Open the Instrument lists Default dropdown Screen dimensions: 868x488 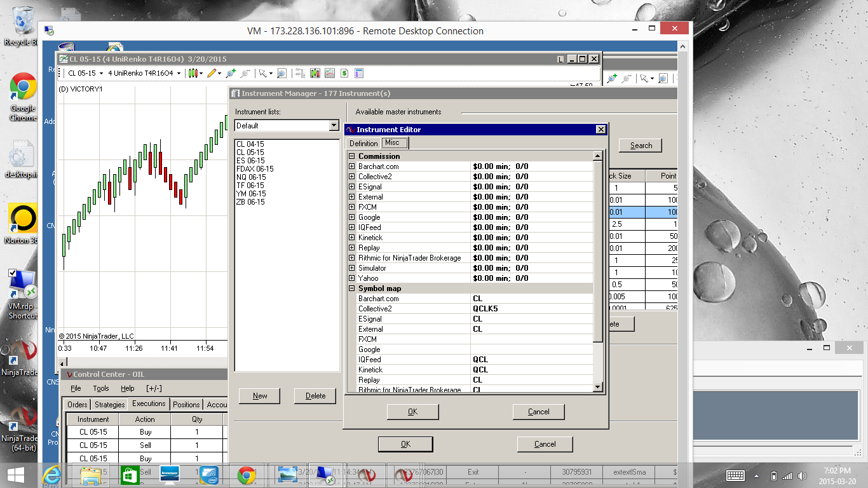pos(334,126)
